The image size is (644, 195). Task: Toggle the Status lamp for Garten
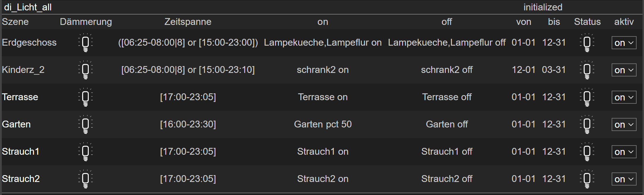click(x=587, y=124)
